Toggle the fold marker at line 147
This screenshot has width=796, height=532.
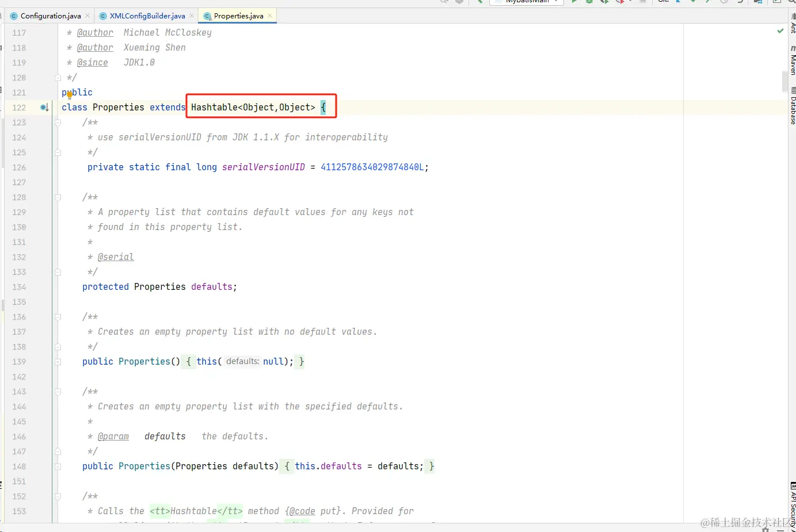58,451
